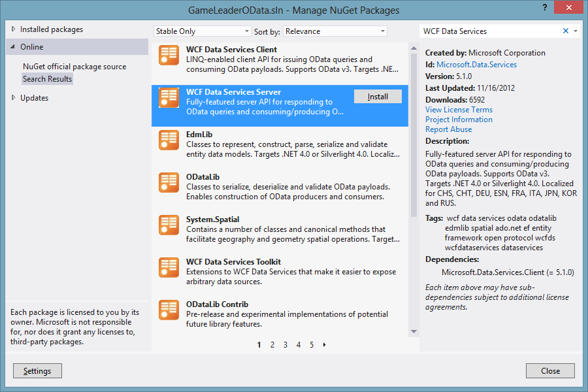This screenshot has width=588, height=392.
Task: Clear the search box with the X icon
Action: pos(566,31)
